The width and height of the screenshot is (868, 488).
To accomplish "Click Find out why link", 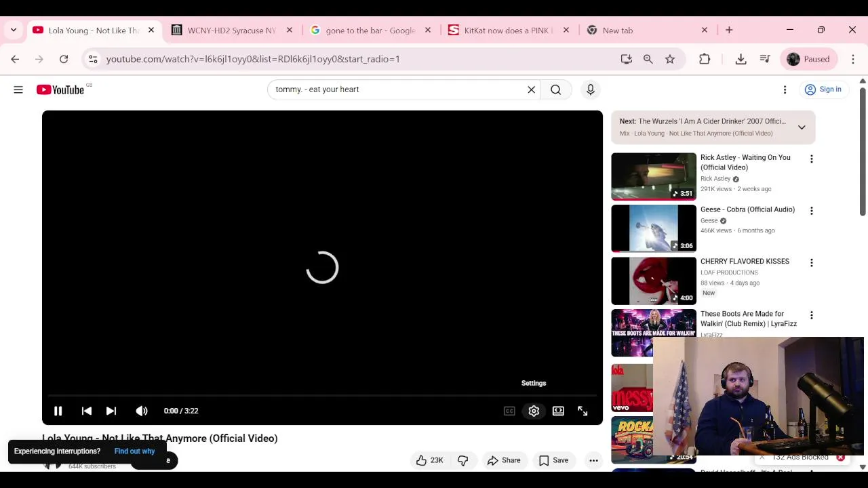I will [134, 451].
